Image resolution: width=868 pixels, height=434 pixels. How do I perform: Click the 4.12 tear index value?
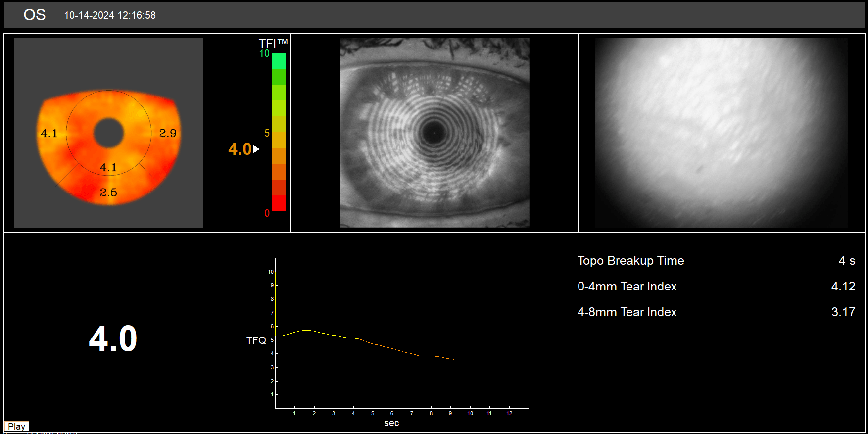pyautogui.click(x=843, y=287)
